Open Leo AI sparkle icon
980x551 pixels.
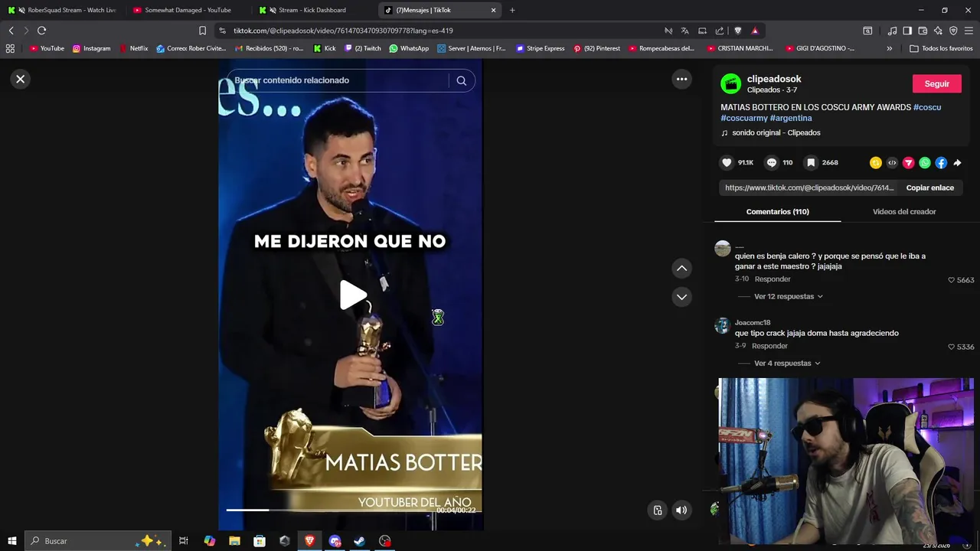938,31
